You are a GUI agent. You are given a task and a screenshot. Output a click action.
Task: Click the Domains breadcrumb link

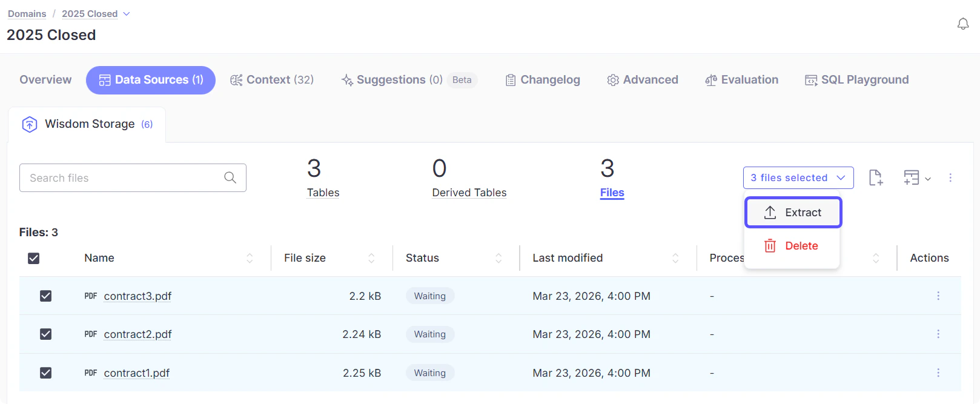[27, 14]
